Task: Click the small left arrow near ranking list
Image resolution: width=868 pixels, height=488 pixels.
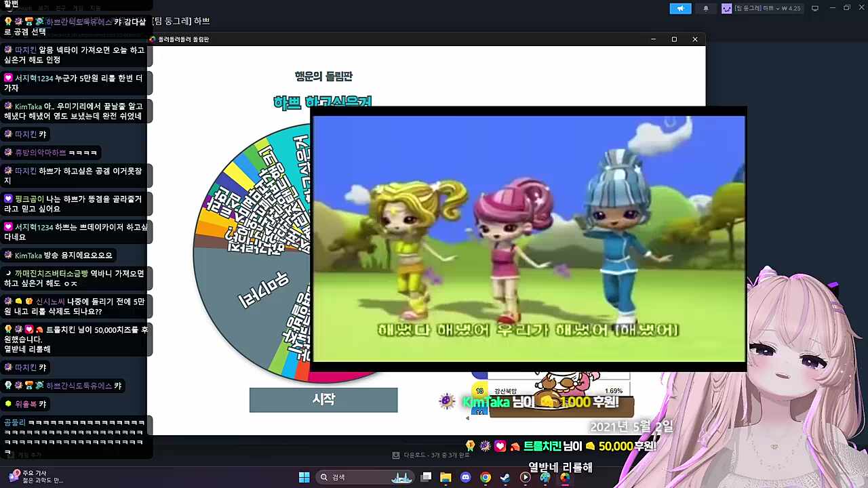Action: click(x=467, y=418)
